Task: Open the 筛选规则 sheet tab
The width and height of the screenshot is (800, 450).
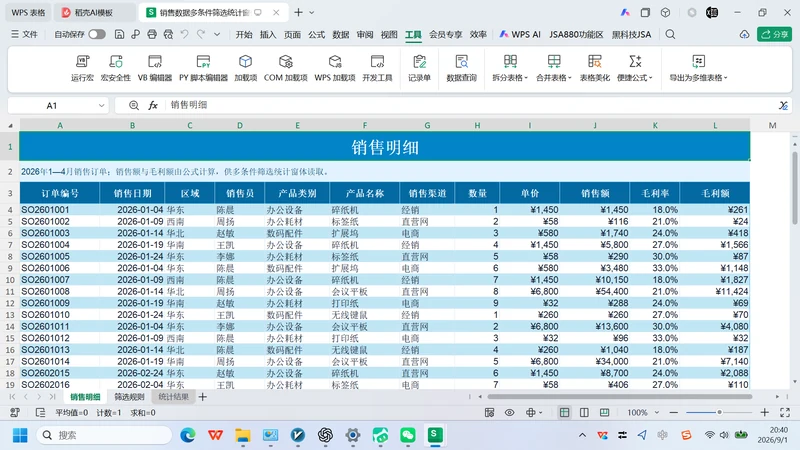Action: pyautogui.click(x=129, y=396)
